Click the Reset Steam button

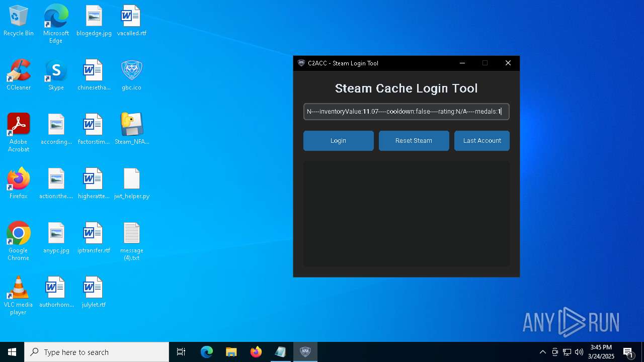pos(414,141)
